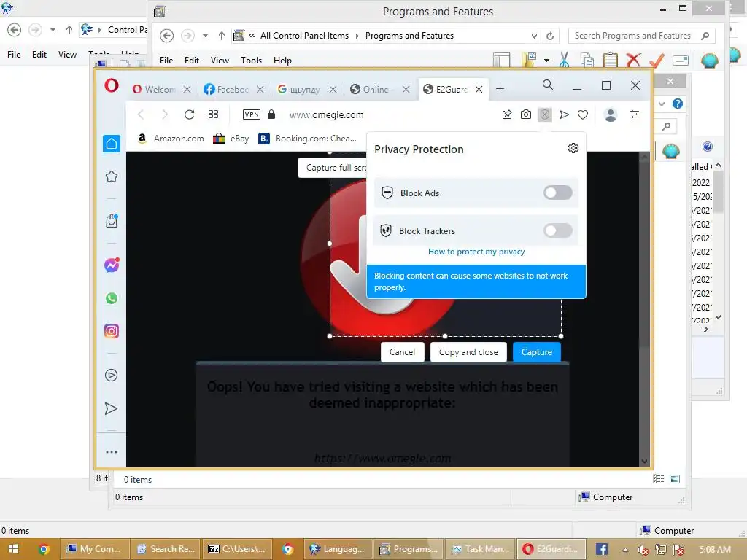Reload the omegle.com page
Image resolution: width=747 pixels, height=560 pixels.
[189, 114]
